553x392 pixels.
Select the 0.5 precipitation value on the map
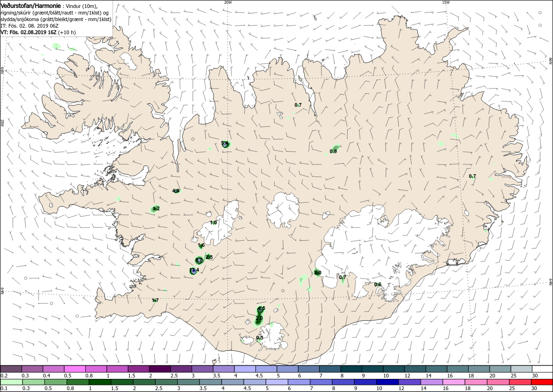coord(260,338)
